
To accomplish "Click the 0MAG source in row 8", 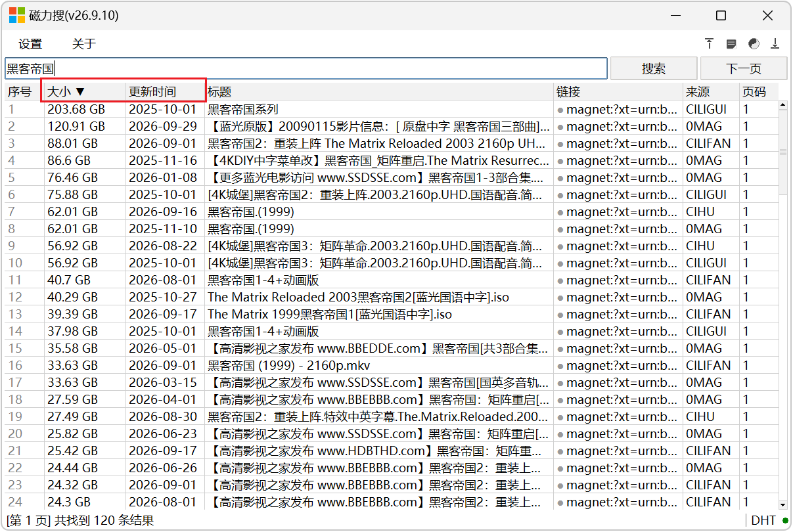I will click(x=704, y=229).
